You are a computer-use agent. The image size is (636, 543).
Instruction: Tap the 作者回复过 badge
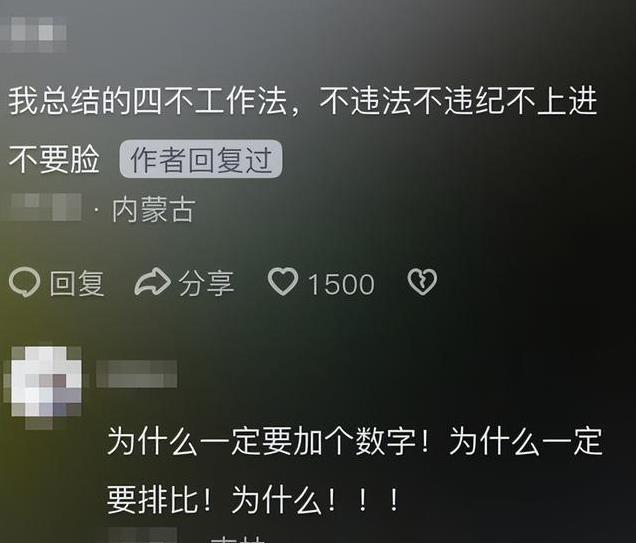(x=201, y=159)
